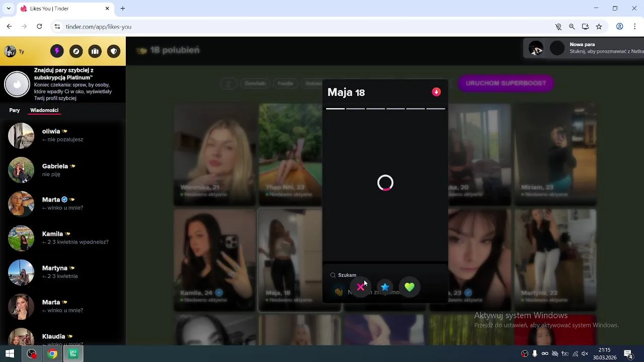This screenshot has width=644, height=362.
Task: Open Thao Nhi, 23 profile card
Action: [x=291, y=155]
